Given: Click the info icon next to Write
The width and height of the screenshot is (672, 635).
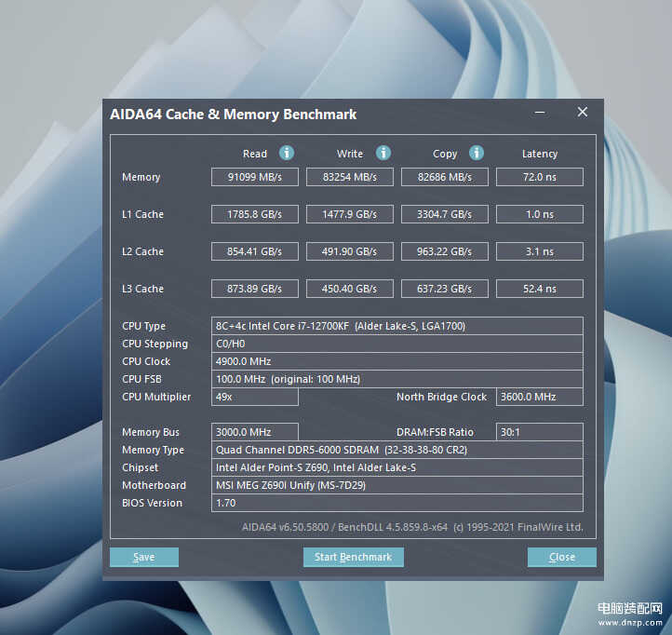Looking at the screenshot, I should (383, 153).
